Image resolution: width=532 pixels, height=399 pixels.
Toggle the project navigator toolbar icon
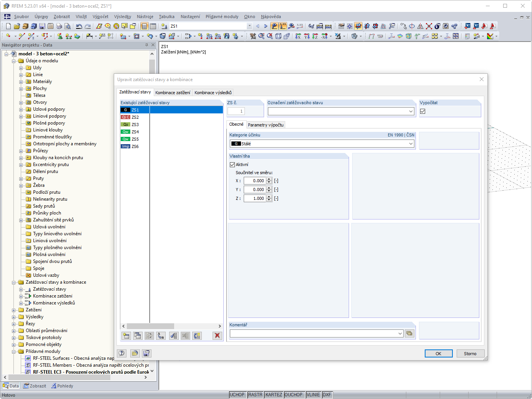coord(144,26)
